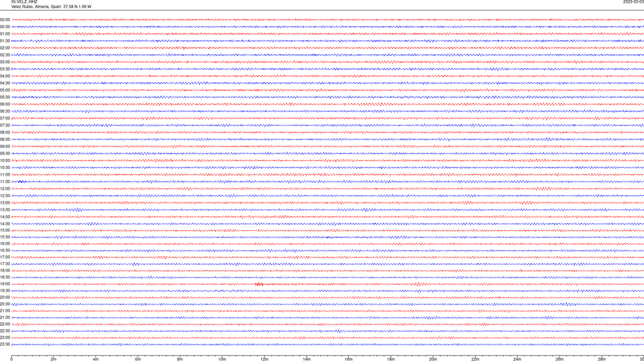Select the 21:30 trace time label
Image resolution: width=644 pixels, height=362 pixels.
point(5,317)
